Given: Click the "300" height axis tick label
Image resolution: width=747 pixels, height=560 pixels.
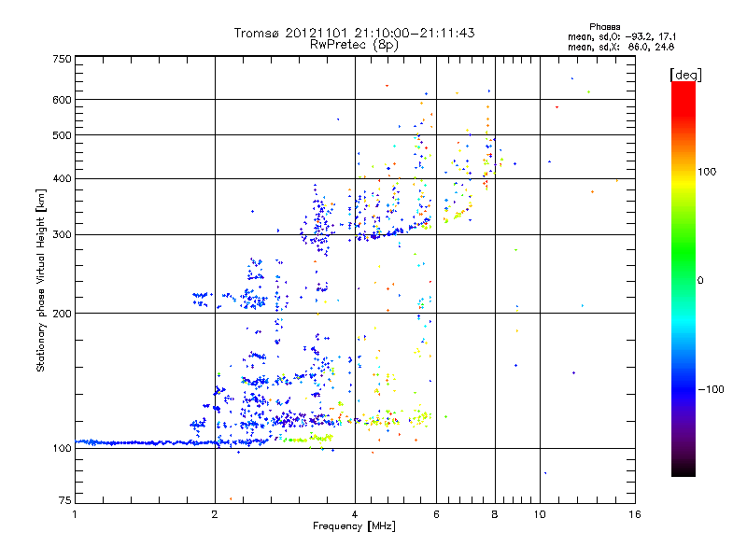Looking at the screenshot, I should point(62,235).
